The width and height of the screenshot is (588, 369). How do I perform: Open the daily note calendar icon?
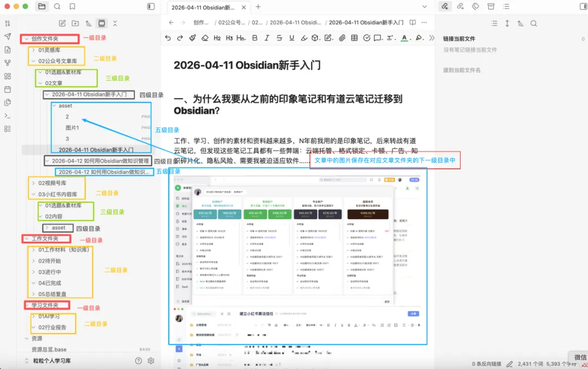click(x=8, y=89)
